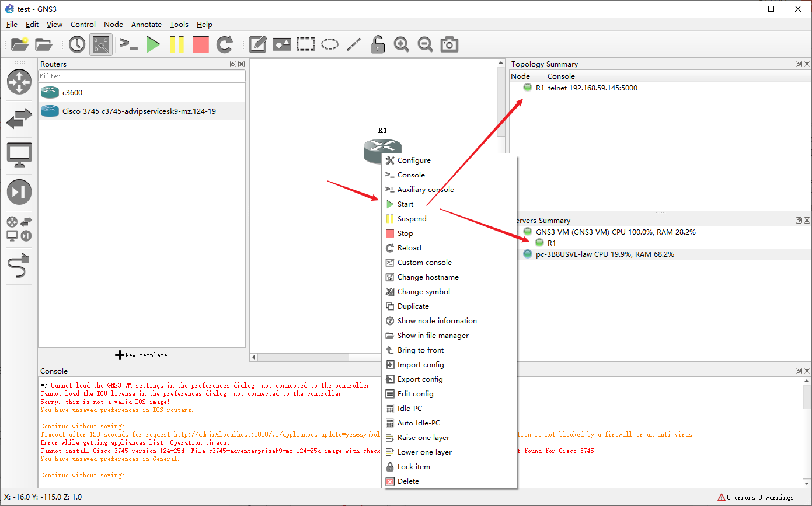Viewport: 812px width, 506px height.
Task: Click the zoom out magnifier icon
Action: [426, 44]
